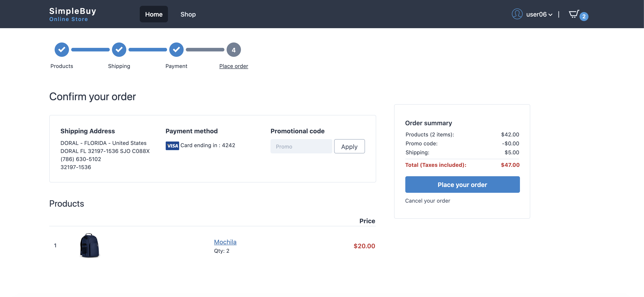This screenshot has height=297, width=644.
Task: Open the shopping cart icon
Action: pyautogui.click(x=573, y=14)
